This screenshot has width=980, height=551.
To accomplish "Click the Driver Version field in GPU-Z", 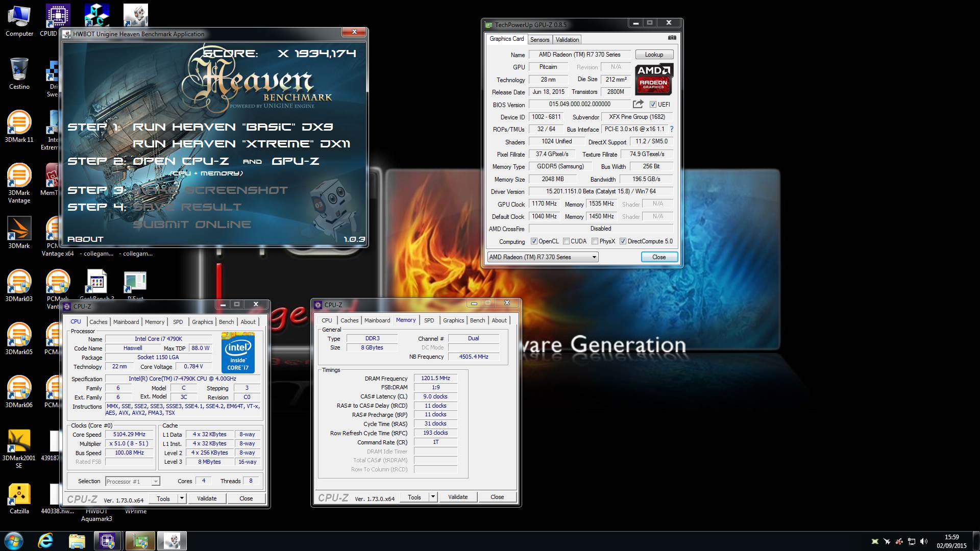I will pos(601,191).
